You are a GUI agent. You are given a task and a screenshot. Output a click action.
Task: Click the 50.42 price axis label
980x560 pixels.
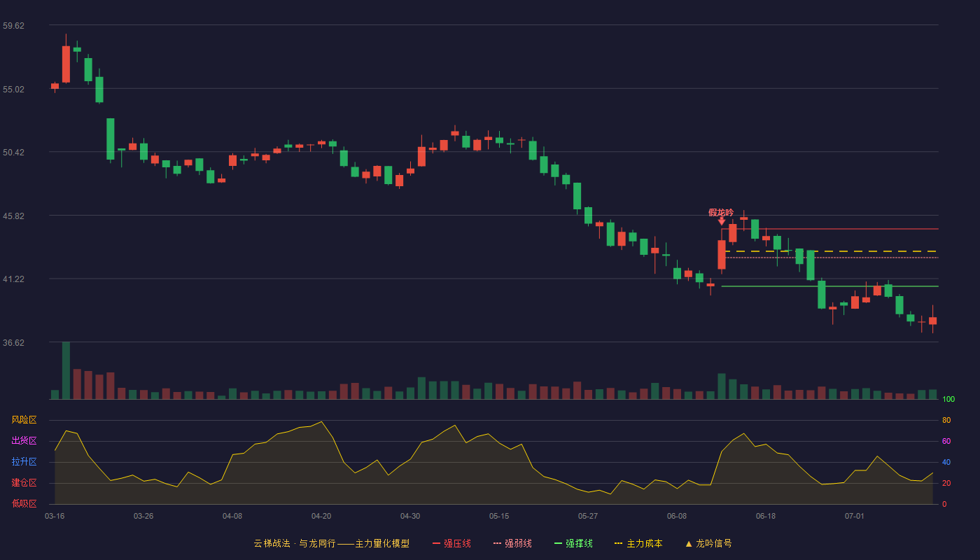[13, 153]
